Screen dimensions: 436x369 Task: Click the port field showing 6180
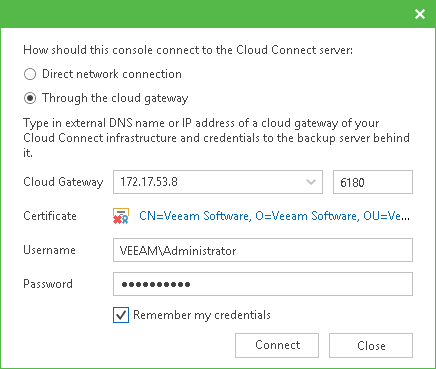[373, 182]
